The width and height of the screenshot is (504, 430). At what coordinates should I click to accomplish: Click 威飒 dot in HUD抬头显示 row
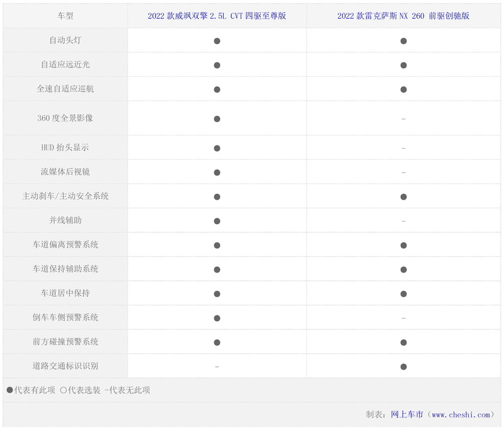(x=217, y=149)
